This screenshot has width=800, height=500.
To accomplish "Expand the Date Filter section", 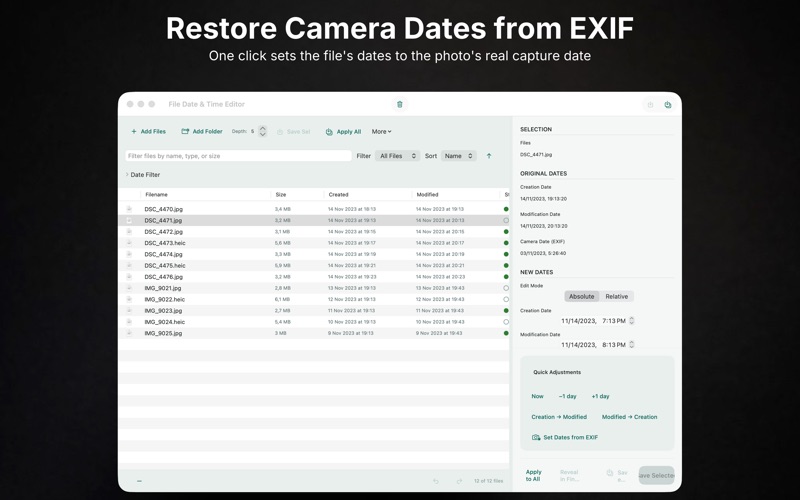I will [x=143, y=174].
